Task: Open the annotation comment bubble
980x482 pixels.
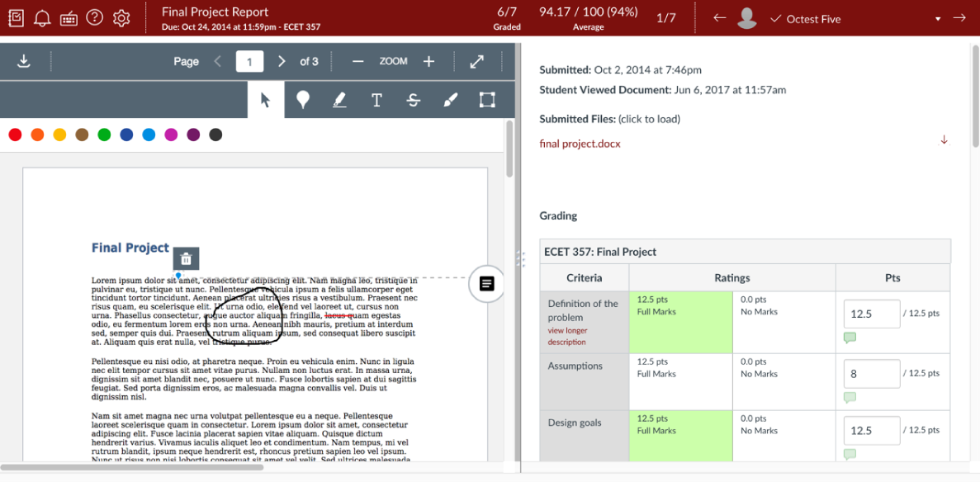Action: 486,284
